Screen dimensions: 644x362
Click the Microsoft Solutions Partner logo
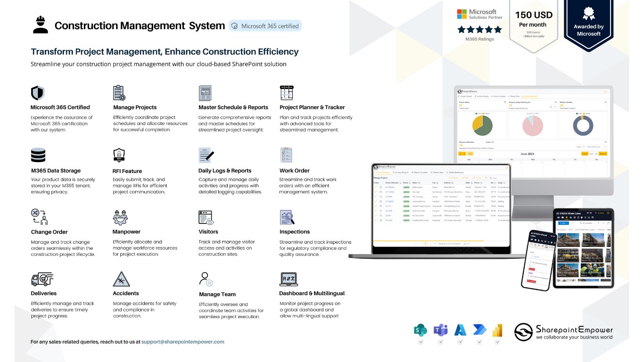(x=479, y=14)
